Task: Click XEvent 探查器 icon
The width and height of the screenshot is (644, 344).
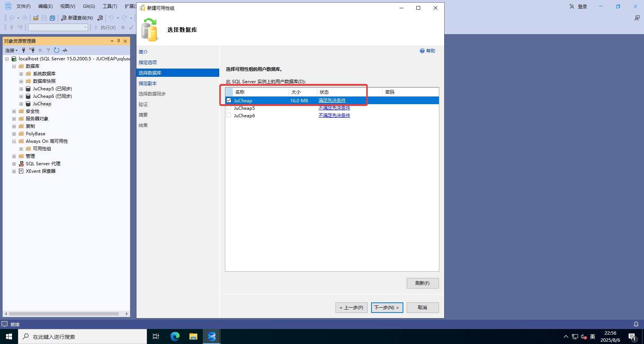Action: pos(21,171)
